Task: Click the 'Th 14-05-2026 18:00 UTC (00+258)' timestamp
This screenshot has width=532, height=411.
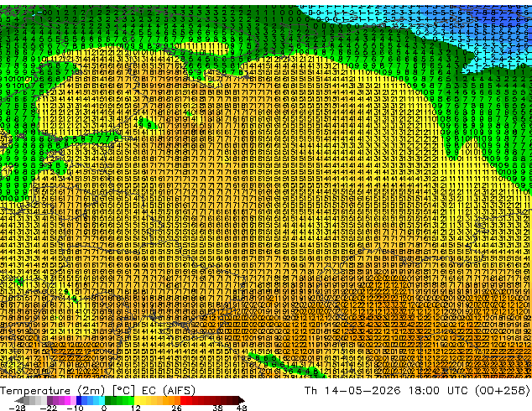Action: coord(417,391)
